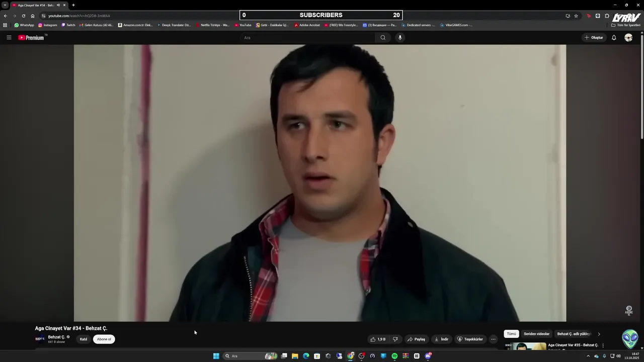Mute the tab via speaker icon

tap(58, 5)
